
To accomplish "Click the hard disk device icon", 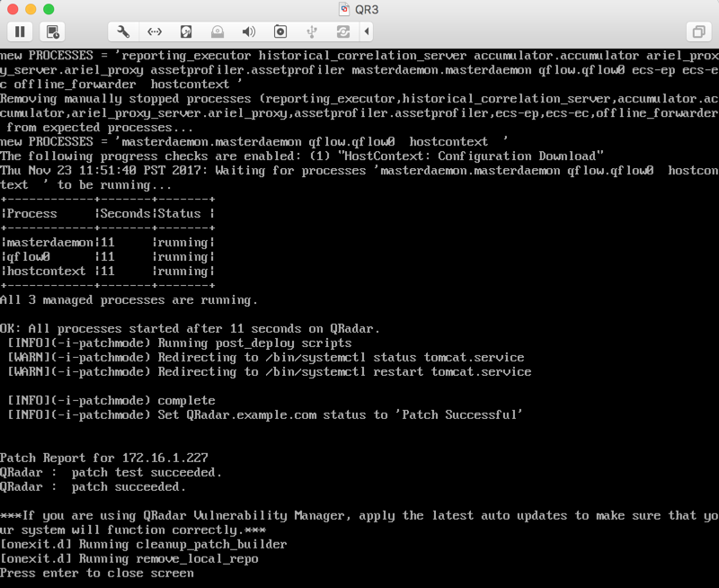I will pyautogui.click(x=186, y=31).
